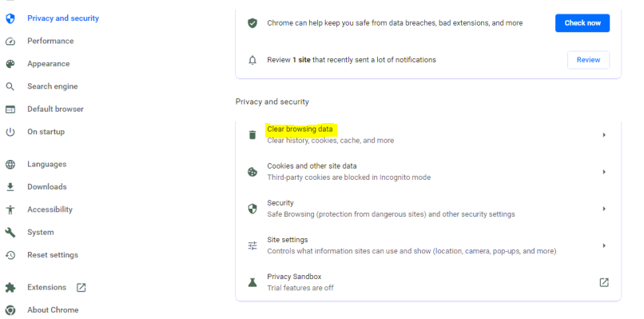Click the Privacy and security shield icon in sidebar
This screenshot has height=319, width=644.
(x=10, y=18)
